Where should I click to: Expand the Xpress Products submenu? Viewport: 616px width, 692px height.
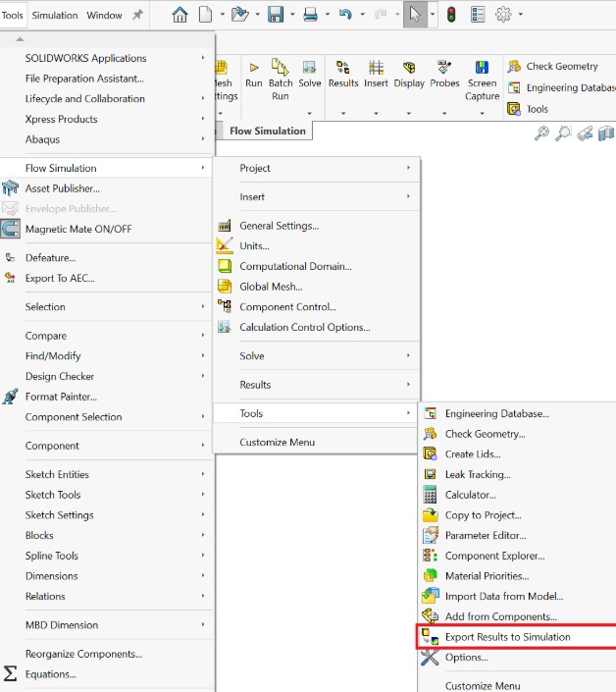106,119
